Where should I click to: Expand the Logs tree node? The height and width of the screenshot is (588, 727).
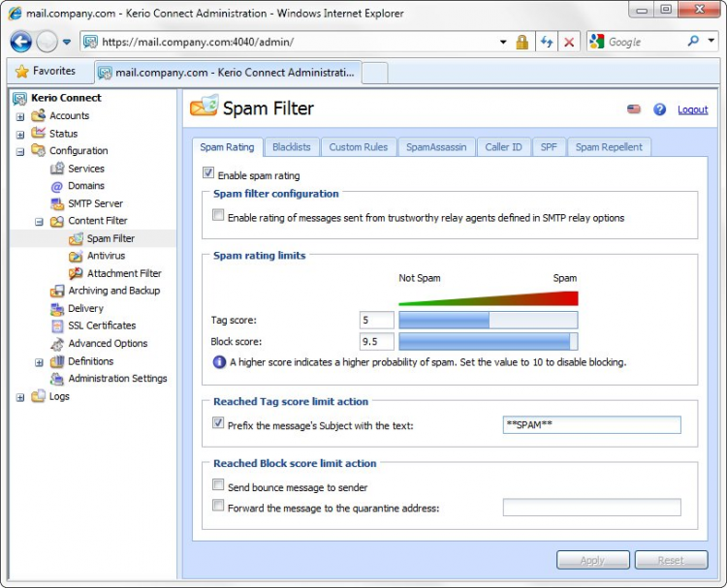20,397
